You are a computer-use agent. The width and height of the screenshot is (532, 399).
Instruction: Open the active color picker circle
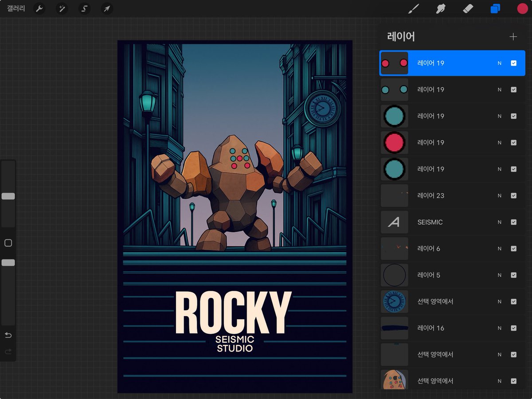(522, 8)
